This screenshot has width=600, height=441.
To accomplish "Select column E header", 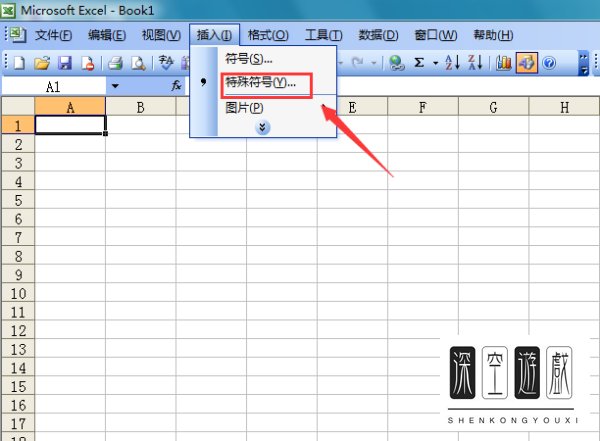I will 352,106.
